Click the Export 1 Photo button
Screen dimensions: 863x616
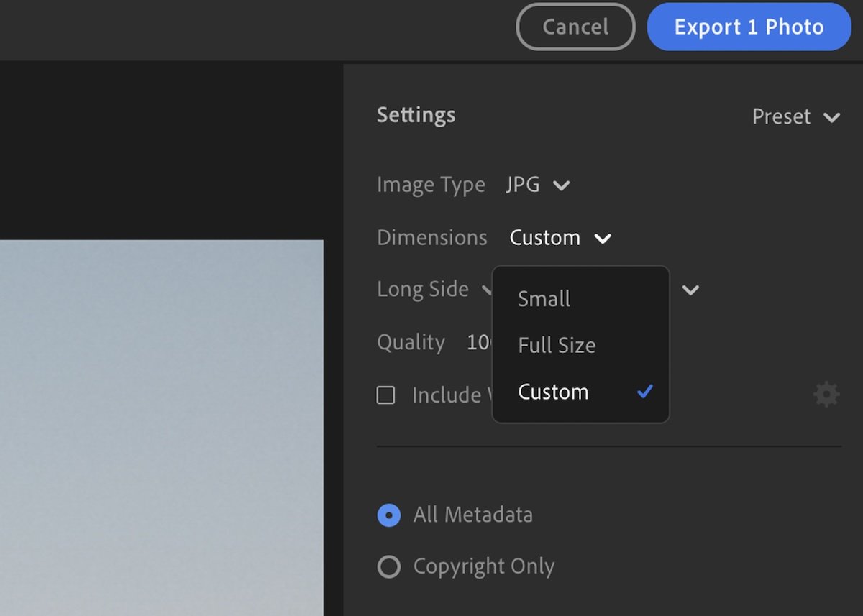tap(748, 27)
